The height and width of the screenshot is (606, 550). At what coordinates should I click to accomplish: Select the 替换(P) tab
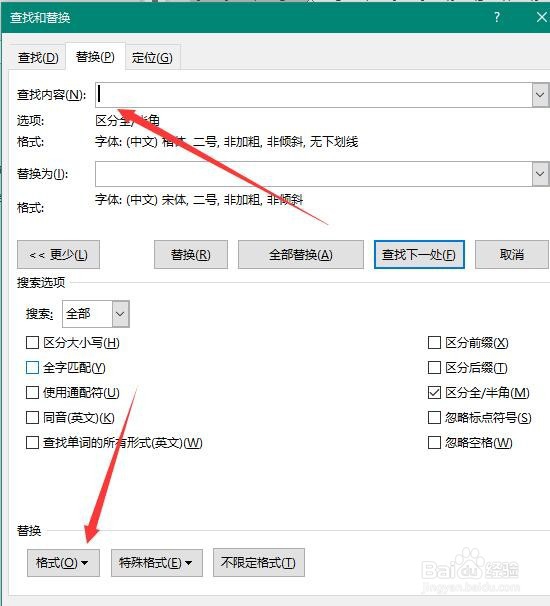pyautogui.click(x=95, y=57)
